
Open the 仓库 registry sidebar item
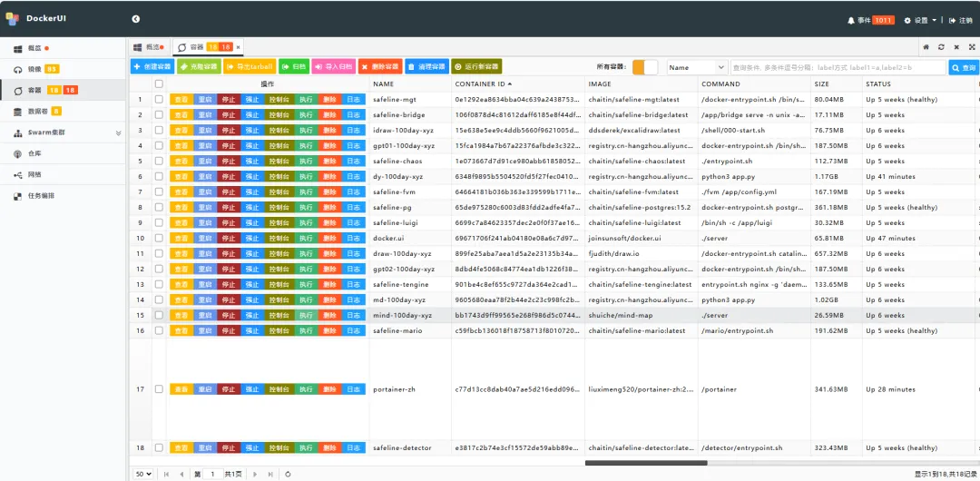[64, 153]
